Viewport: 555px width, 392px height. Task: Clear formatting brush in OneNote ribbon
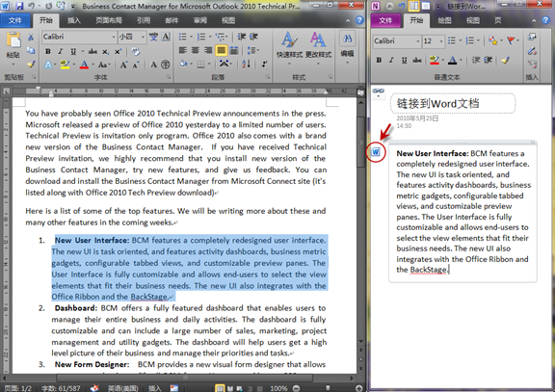point(505,60)
